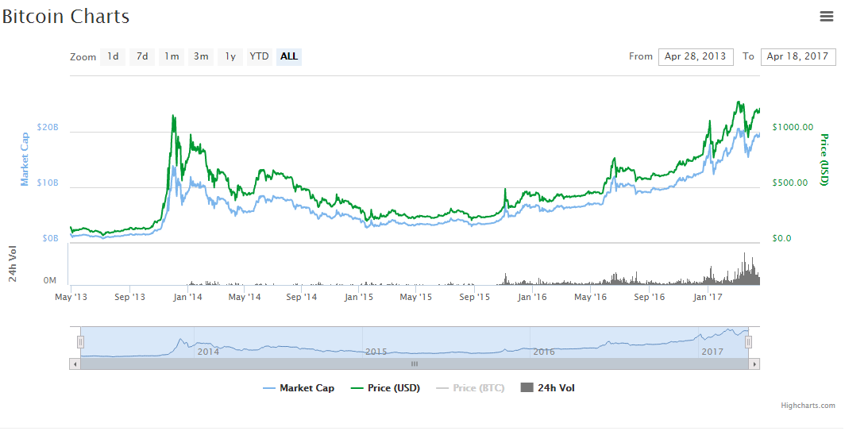
Task: Toggle Price (USD) series in legend
Action: [x=385, y=388]
